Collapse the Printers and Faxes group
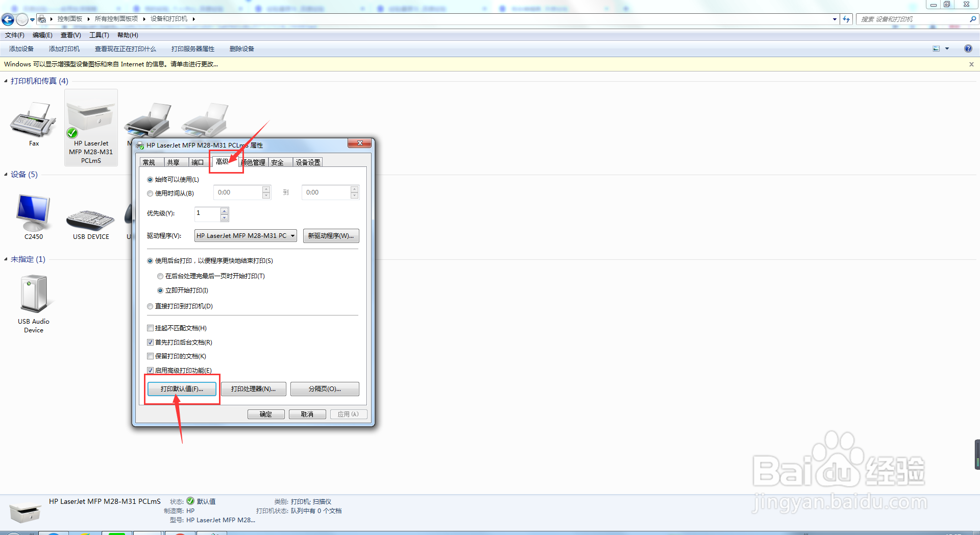Viewport: 980px width, 535px height. 6,81
